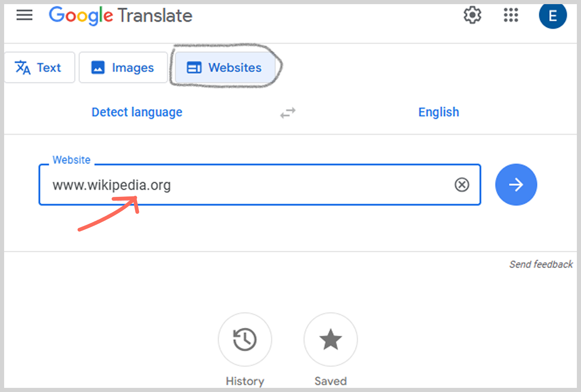Submit website with blue arrow button

516,184
